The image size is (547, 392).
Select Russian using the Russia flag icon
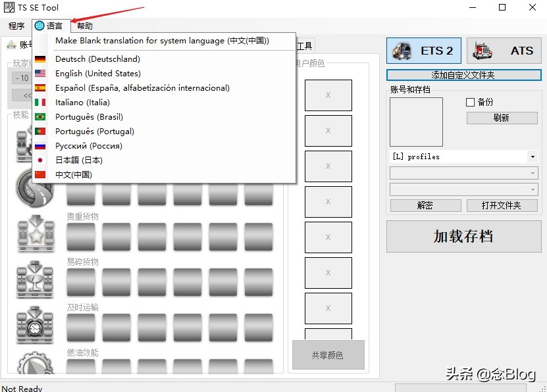(x=39, y=145)
